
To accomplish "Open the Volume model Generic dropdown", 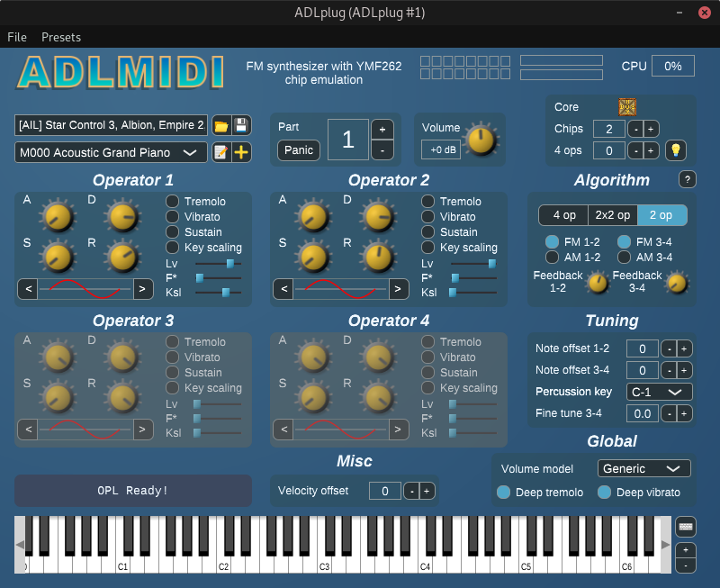I will pos(643,468).
